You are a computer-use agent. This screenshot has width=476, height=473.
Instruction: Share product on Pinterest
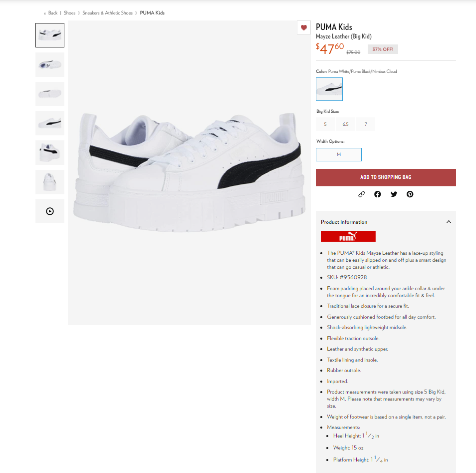click(x=410, y=194)
